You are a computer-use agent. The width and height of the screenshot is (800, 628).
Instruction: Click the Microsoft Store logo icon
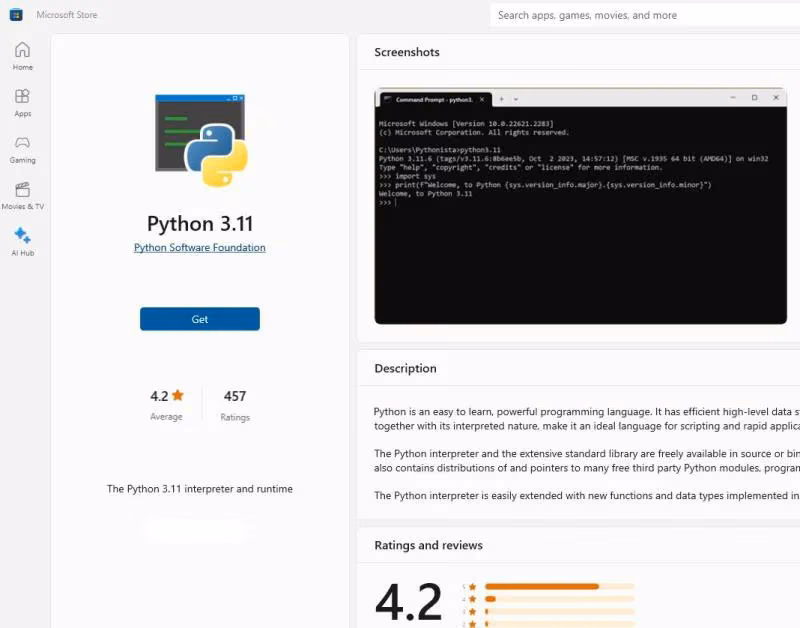16,15
